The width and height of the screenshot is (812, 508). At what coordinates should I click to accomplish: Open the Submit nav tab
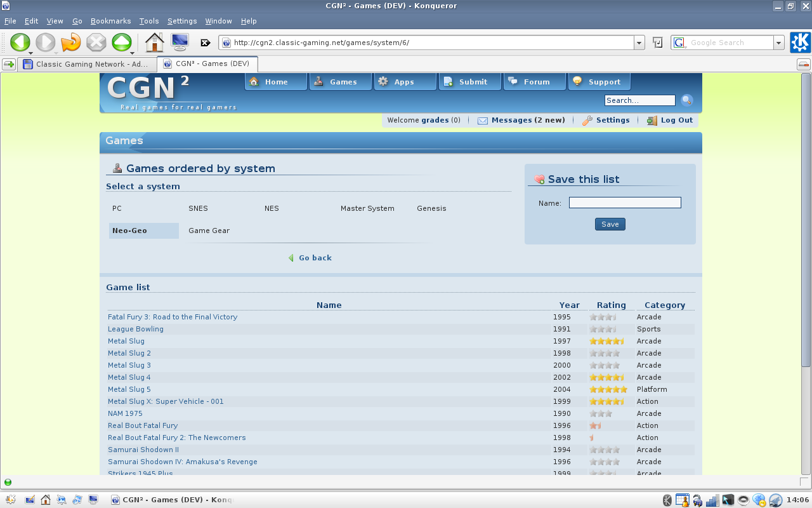pos(470,82)
